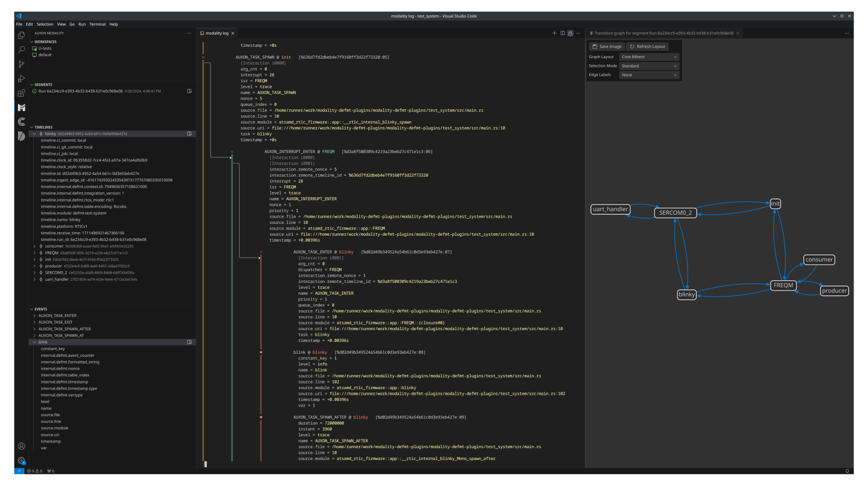Click the Refresh Layout button
The height and width of the screenshot is (491, 868).
(647, 46)
